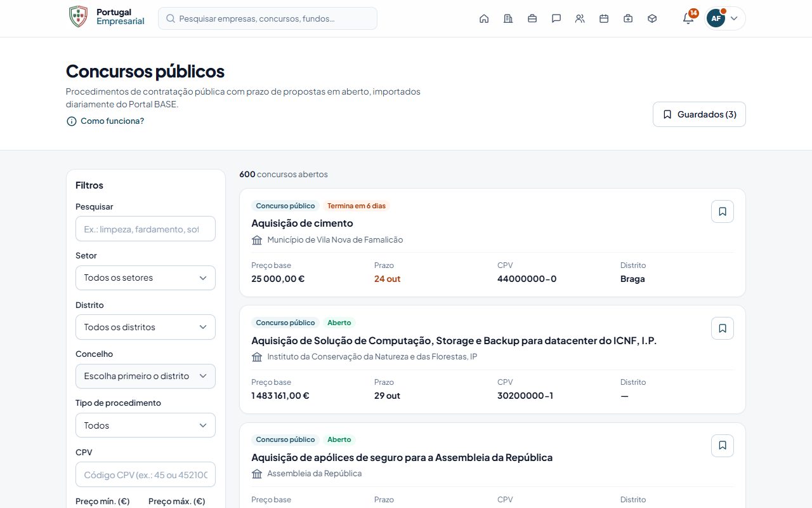
Task: Open the Distrito dropdown
Action: click(x=145, y=327)
